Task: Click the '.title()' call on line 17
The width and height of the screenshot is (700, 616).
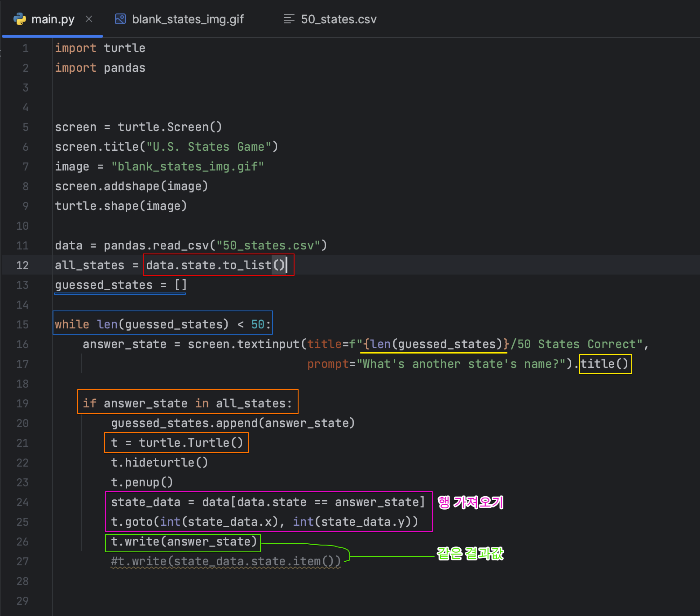Action: click(x=601, y=364)
